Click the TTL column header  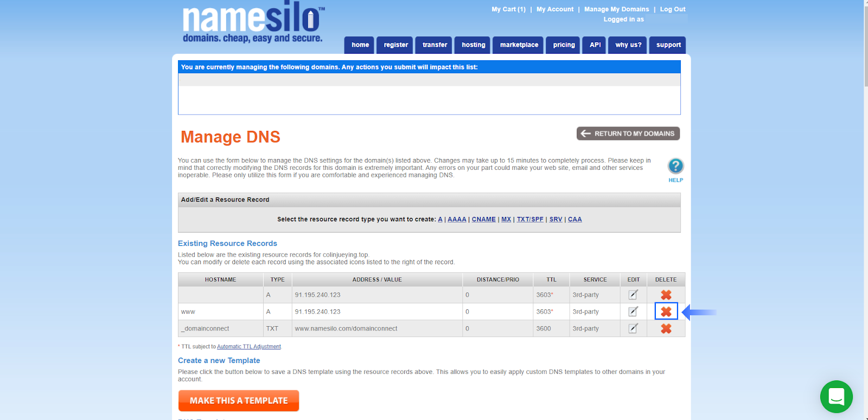pos(551,279)
